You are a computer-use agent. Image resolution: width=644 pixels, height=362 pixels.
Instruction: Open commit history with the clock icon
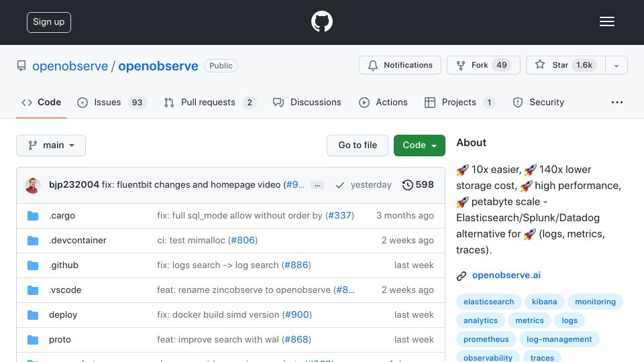click(407, 185)
